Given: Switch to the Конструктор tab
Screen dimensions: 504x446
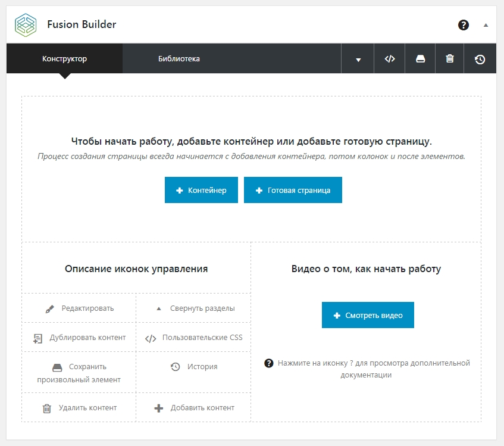Looking at the screenshot, I should click(64, 59).
